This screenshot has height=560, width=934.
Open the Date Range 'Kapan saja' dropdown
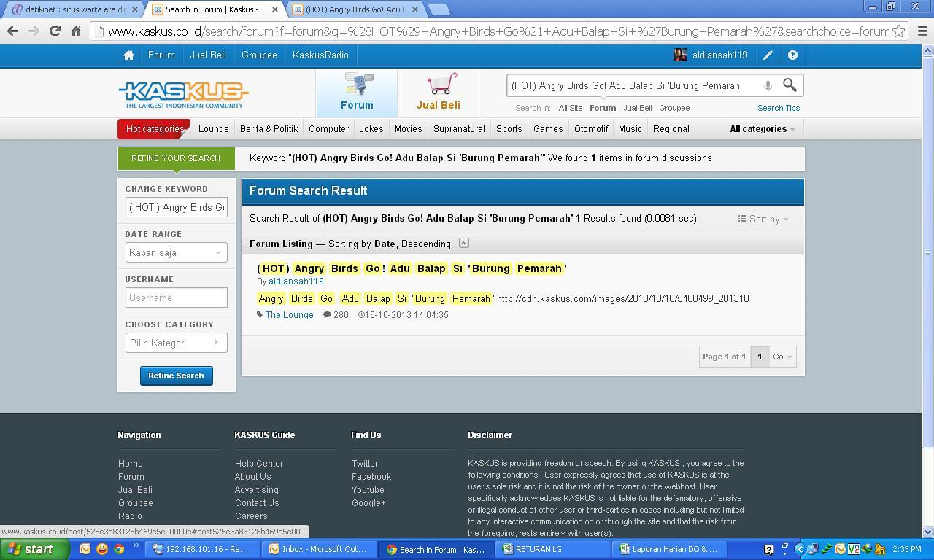pyautogui.click(x=176, y=252)
